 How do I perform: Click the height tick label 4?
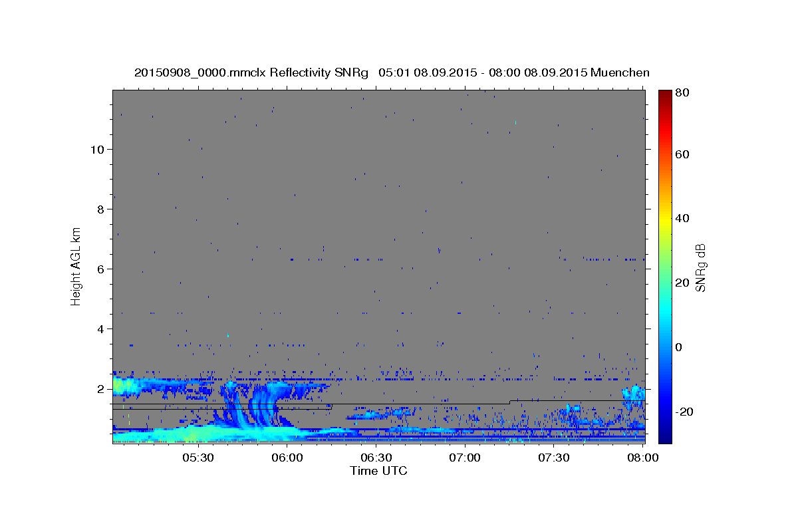pyautogui.click(x=99, y=329)
